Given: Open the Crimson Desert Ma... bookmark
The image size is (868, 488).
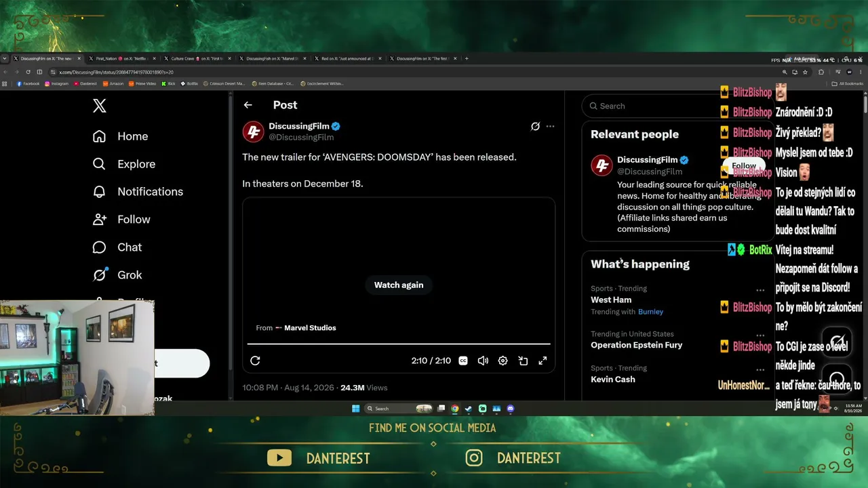Looking at the screenshot, I should [x=224, y=83].
